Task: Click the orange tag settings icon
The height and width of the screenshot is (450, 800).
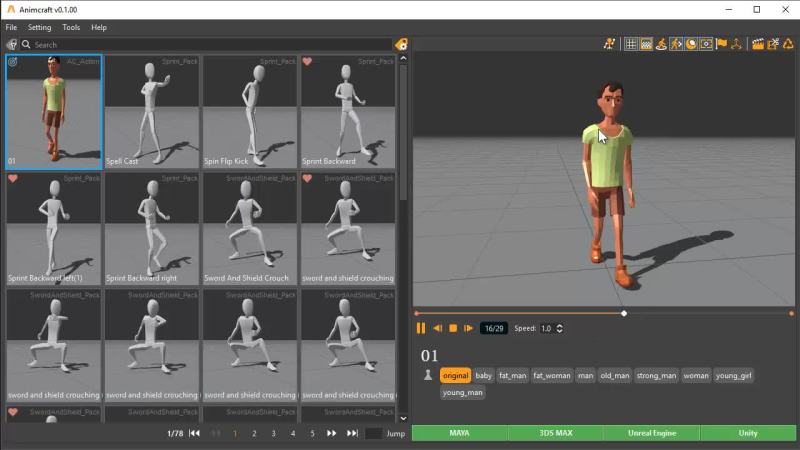Action: [402, 44]
